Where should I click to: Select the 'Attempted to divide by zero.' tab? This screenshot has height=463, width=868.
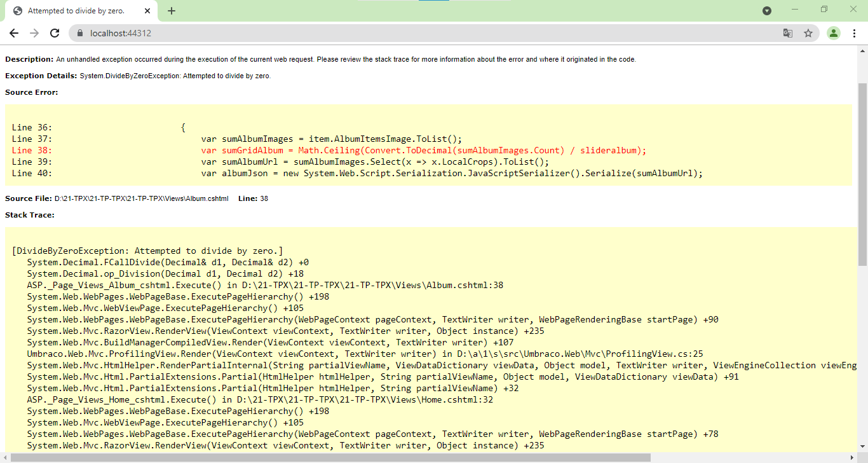point(76,11)
